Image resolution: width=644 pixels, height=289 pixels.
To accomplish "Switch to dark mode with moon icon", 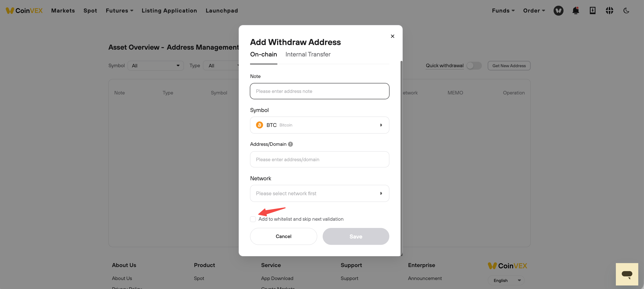I will tap(626, 11).
